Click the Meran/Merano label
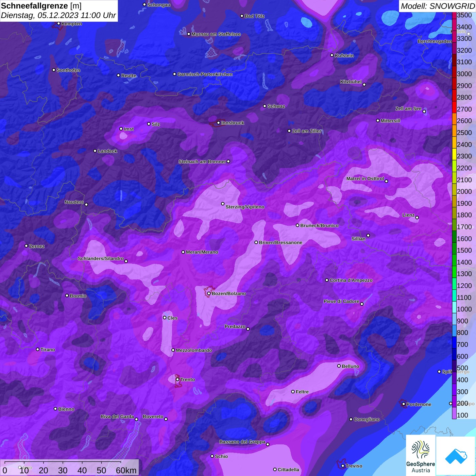Screen dimensions: 476x476 pyautogui.click(x=202, y=252)
